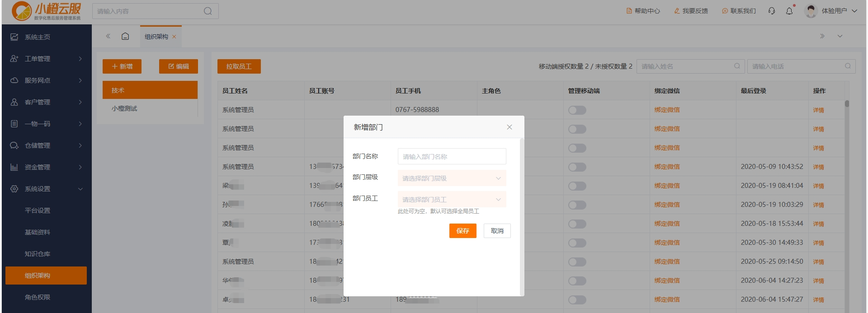Click the headset customer service icon
The image size is (868, 313).
pos(772,11)
